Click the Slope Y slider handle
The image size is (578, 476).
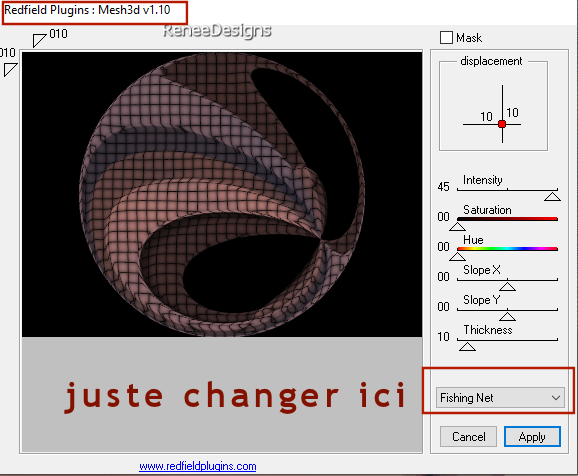click(x=507, y=316)
